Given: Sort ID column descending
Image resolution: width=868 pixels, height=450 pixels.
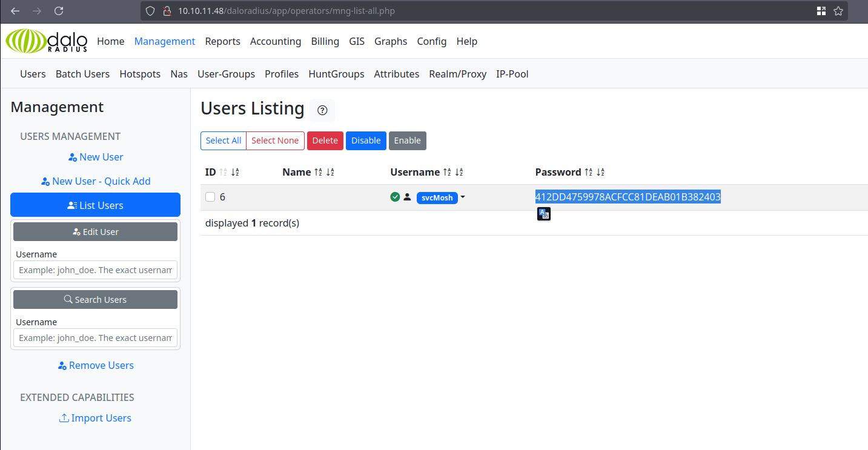Looking at the screenshot, I should (x=235, y=172).
